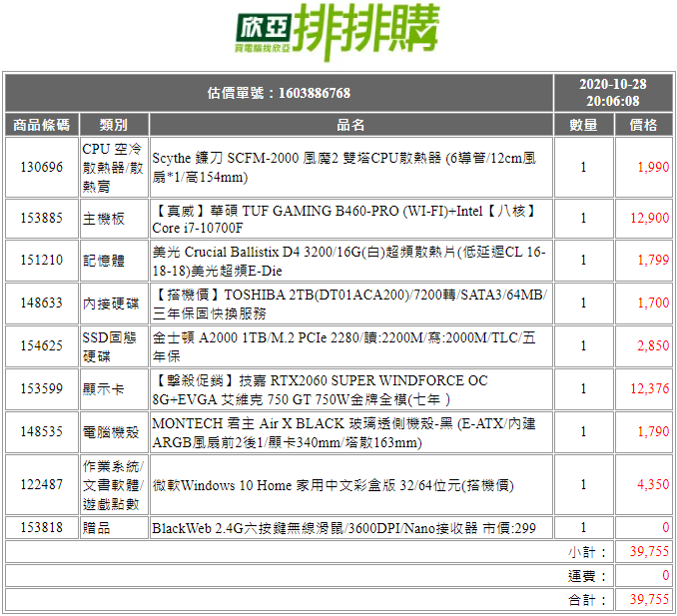677x616 pixels.
Task: Click the 華碩 TUF GAMING B460-PRO product name
Action: click(x=344, y=219)
